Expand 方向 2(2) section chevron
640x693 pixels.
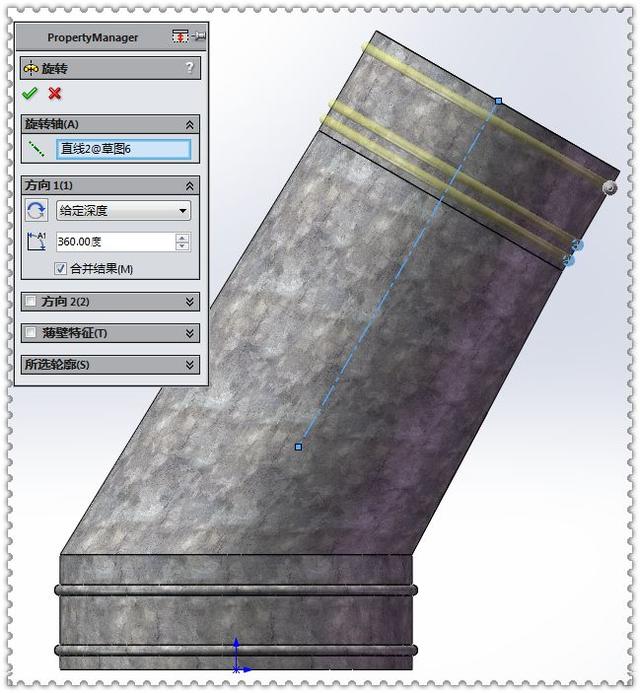[190, 302]
